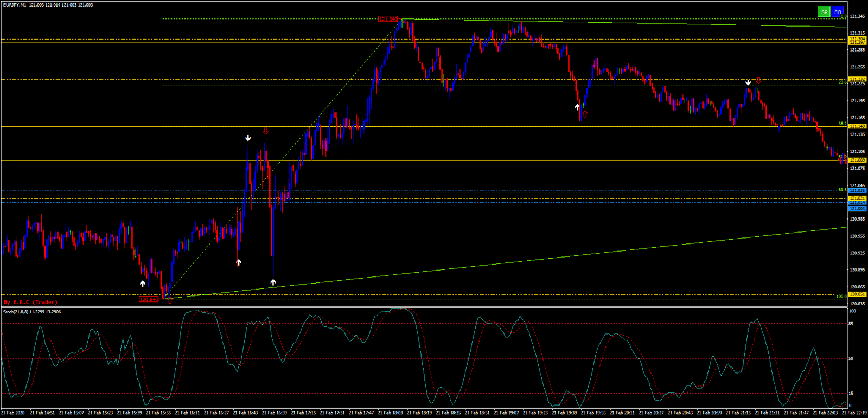Toggle the green SR button
Viewport: 868px width, 418px height.
point(824,12)
